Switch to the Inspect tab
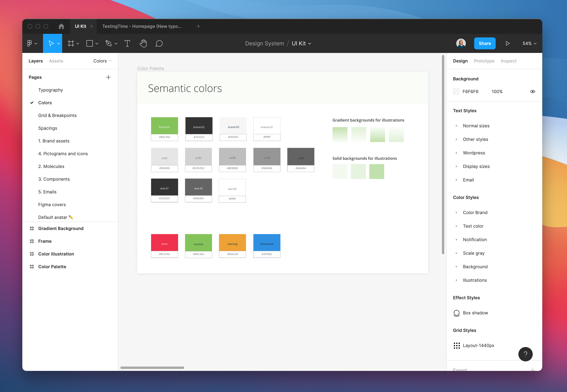Viewport: 567px width, 392px height. tap(508, 61)
